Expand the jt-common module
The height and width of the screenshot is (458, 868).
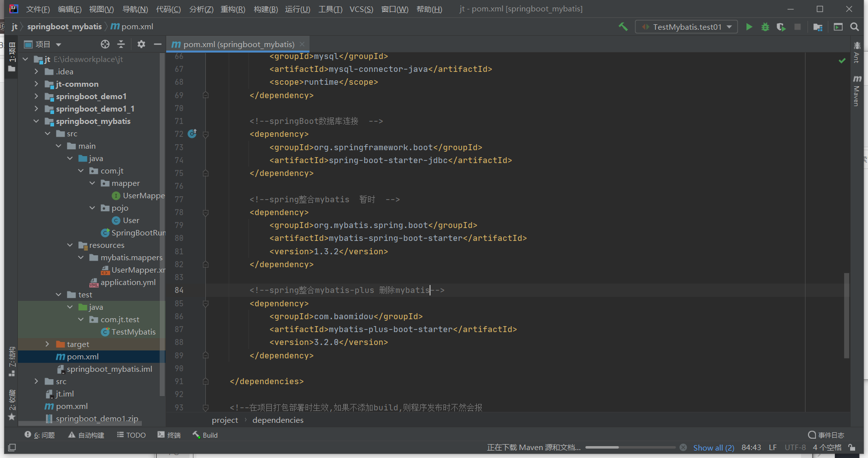[x=36, y=84]
